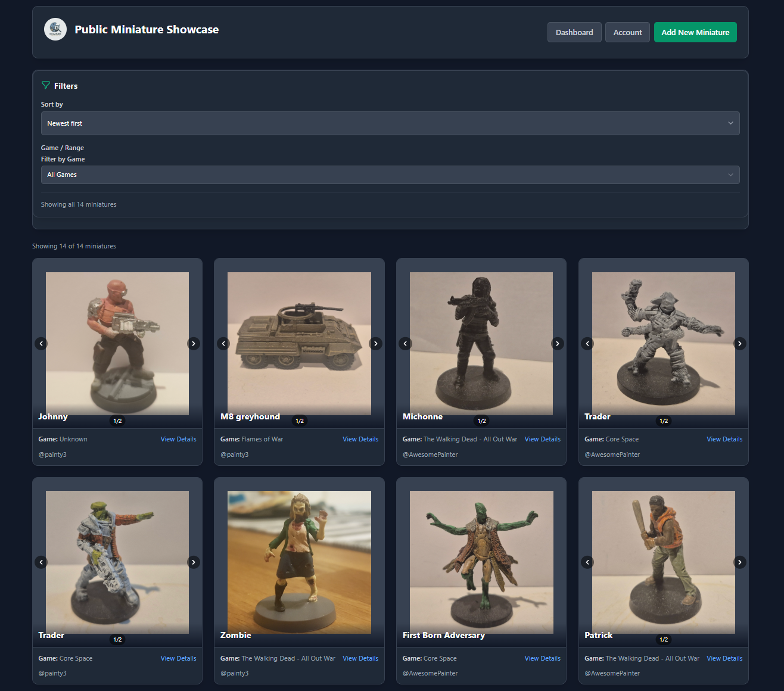View Details for Michonne

(542, 439)
